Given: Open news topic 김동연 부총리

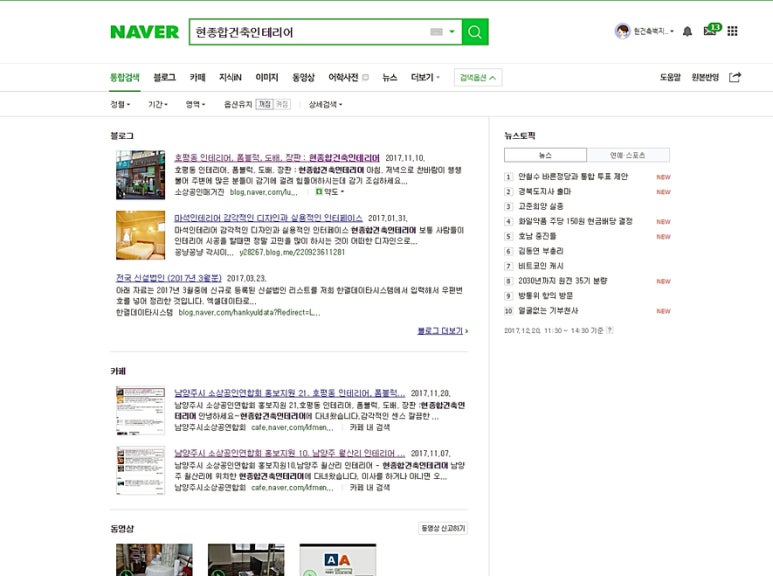Looking at the screenshot, I should click(x=540, y=251).
